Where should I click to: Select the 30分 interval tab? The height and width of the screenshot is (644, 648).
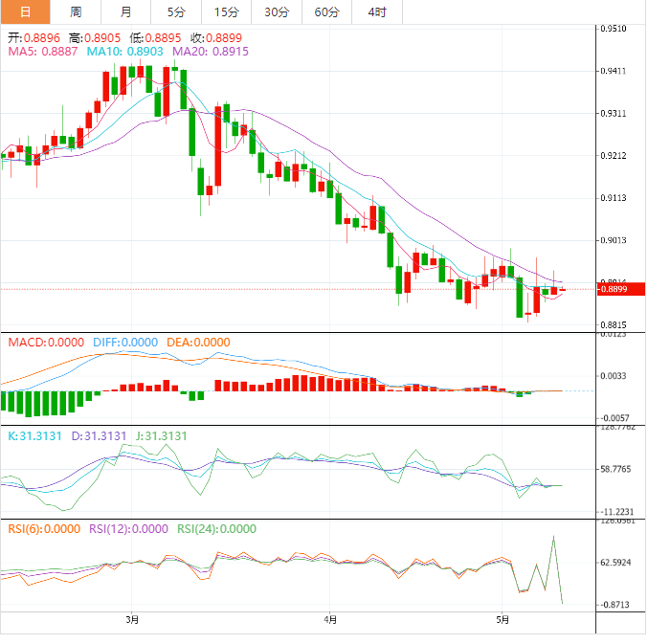pyautogui.click(x=277, y=11)
